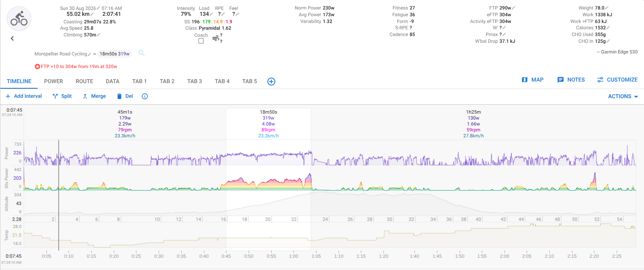Open the ACTIONS dropdown menu

coord(623,96)
